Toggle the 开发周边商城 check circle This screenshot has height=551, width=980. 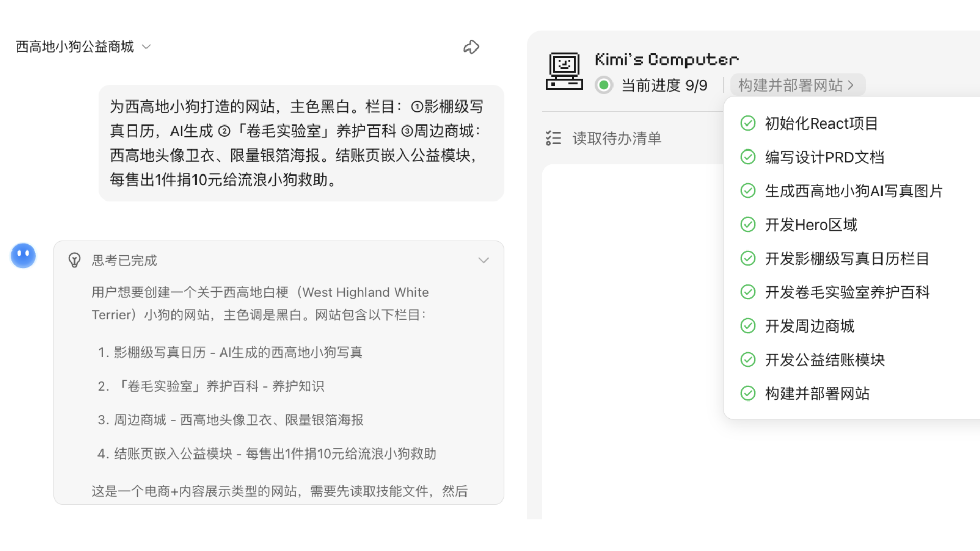click(x=748, y=325)
